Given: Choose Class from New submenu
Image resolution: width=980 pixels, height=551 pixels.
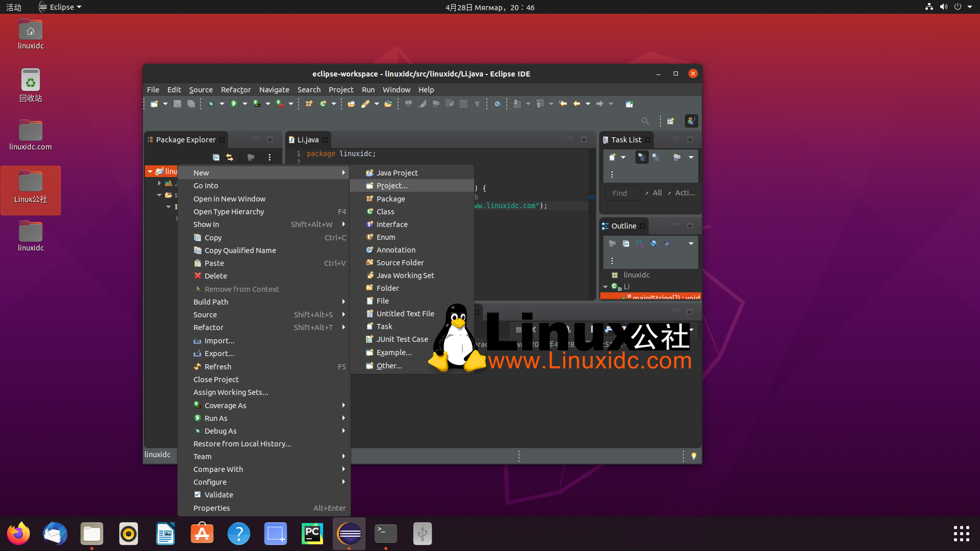Looking at the screenshot, I should click(412, 211).
